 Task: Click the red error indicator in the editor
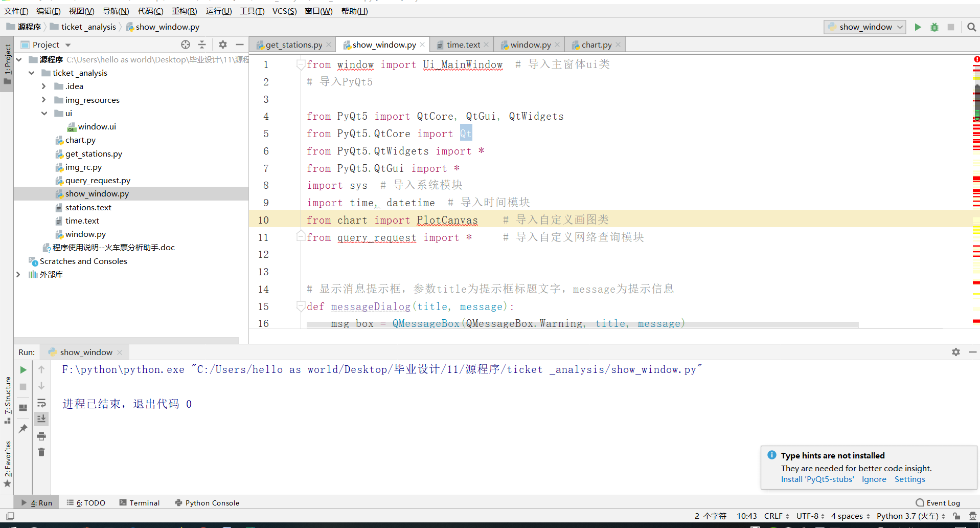pos(976,59)
